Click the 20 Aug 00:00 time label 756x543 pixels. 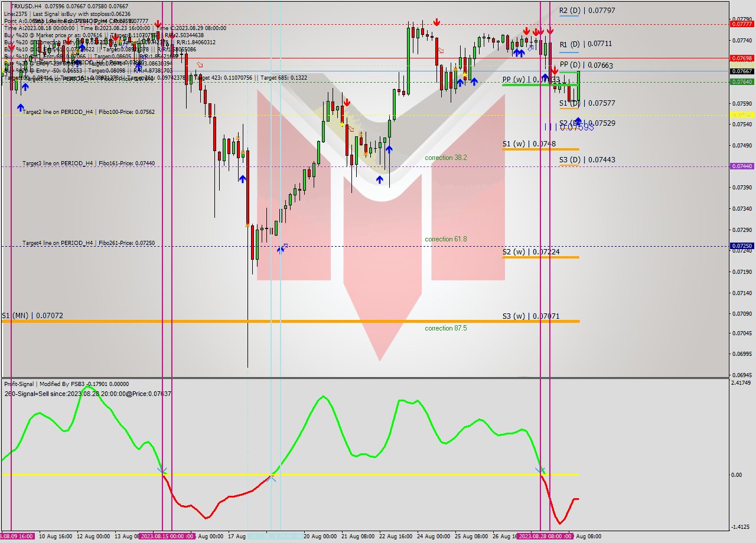pos(320,537)
